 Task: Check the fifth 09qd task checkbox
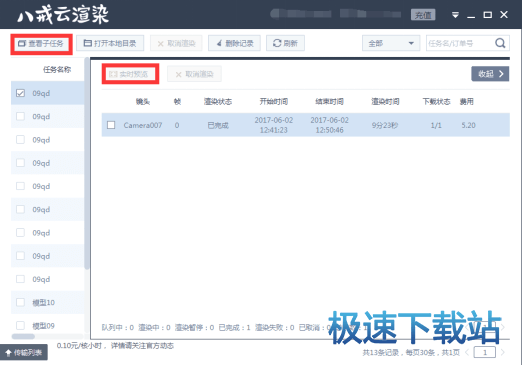pyautogui.click(x=20, y=186)
